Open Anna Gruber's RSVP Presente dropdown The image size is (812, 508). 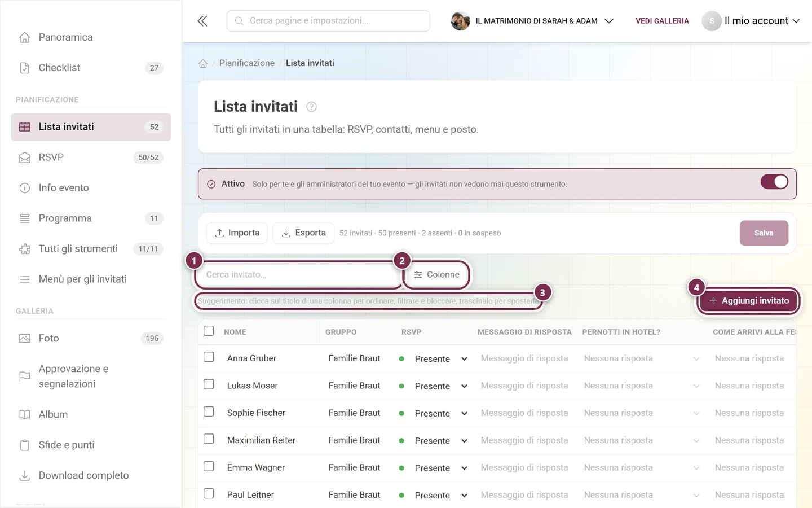pos(433,359)
